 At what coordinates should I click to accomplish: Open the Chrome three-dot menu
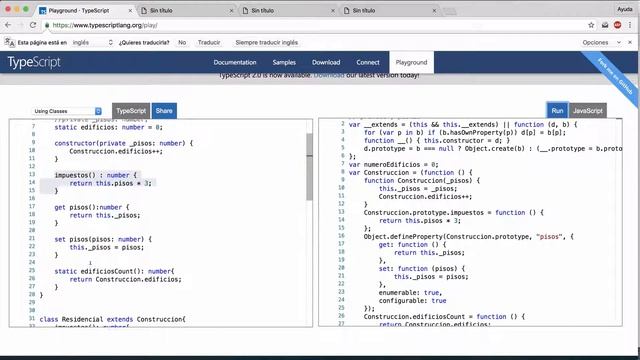pos(630,25)
